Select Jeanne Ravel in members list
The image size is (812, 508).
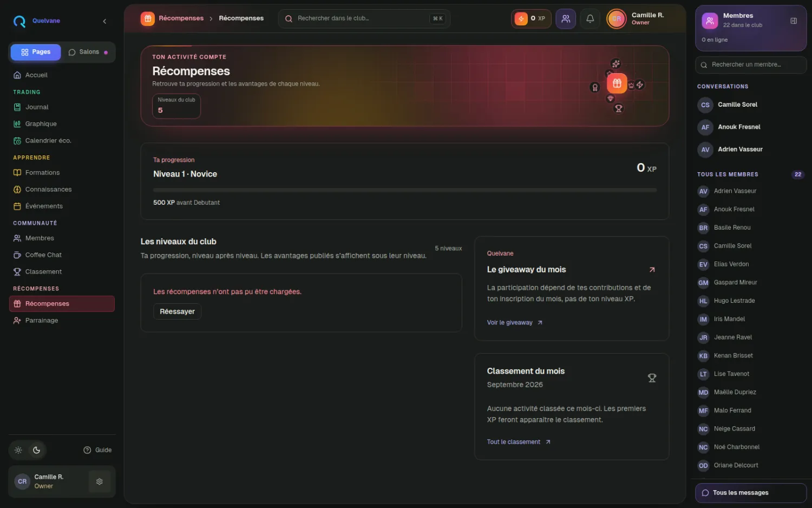point(751,337)
